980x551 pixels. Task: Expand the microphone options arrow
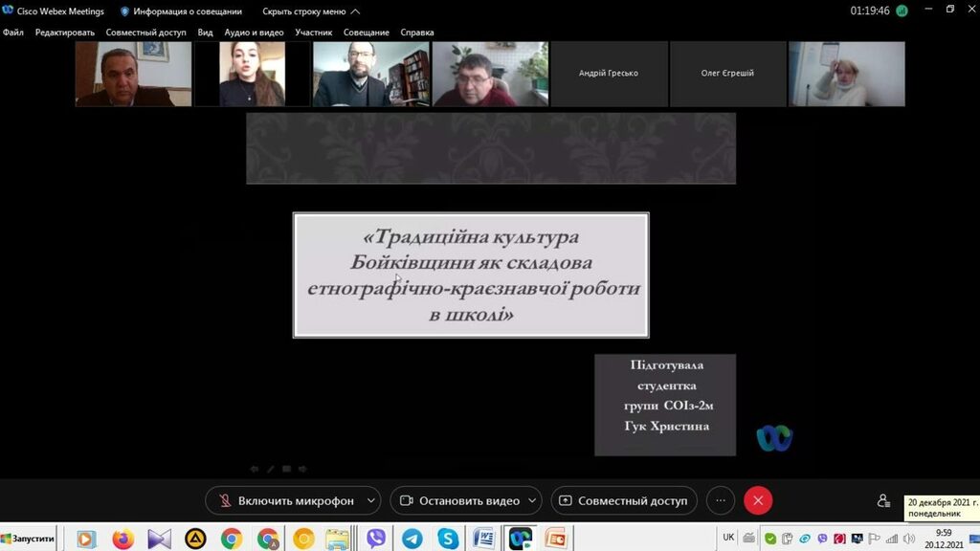point(370,500)
